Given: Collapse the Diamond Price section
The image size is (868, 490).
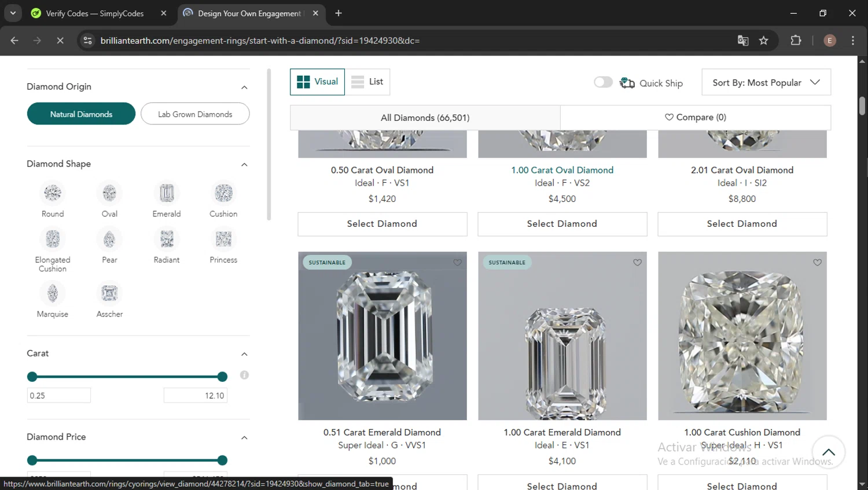Looking at the screenshot, I should 244,438.
